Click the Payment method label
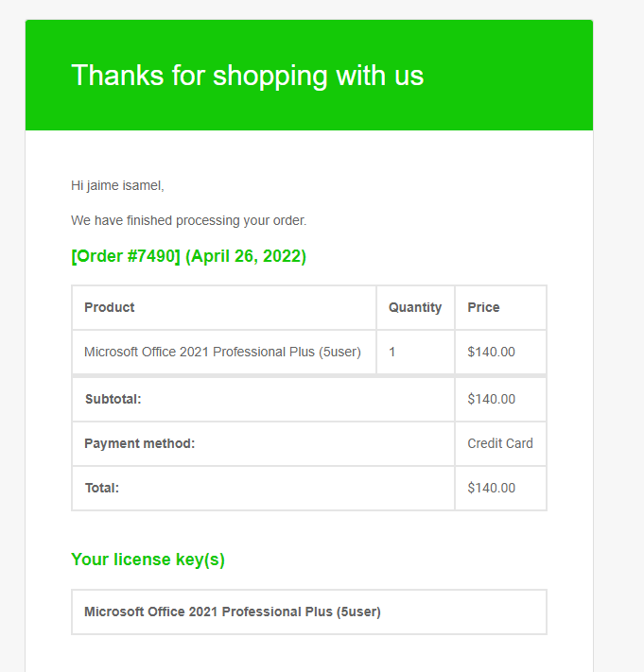The width and height of the screenshot is (644, 672). [x=139, y=443]
